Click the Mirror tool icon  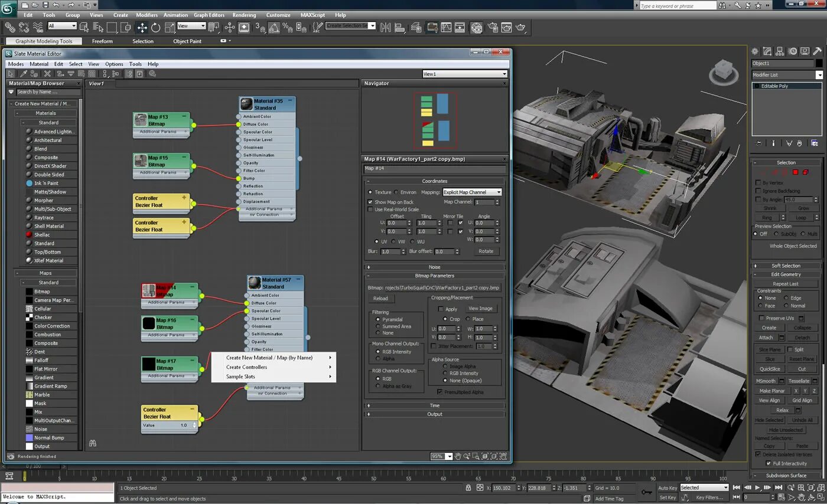(386, 27)
